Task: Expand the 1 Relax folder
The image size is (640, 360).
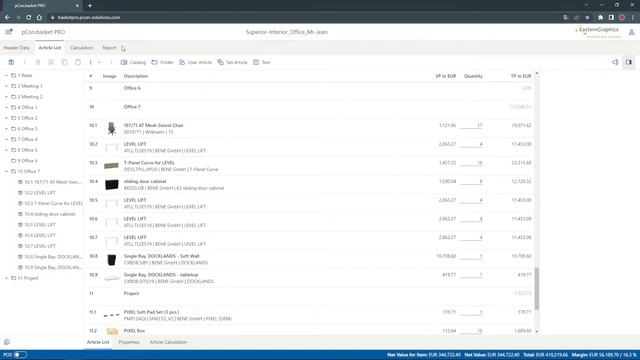Action: tap(6, 76)
